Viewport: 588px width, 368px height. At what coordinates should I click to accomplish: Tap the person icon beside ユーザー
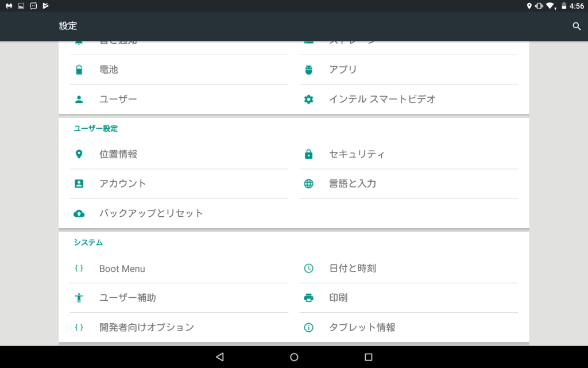(79, 99)
